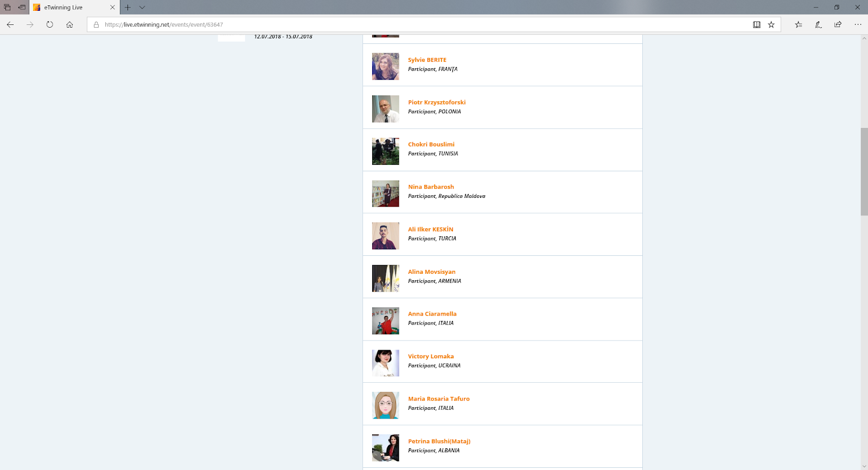Open Chokri Bouslimi profile link
The height and width of the screenshot is (470, 868).
pos(431,145)
